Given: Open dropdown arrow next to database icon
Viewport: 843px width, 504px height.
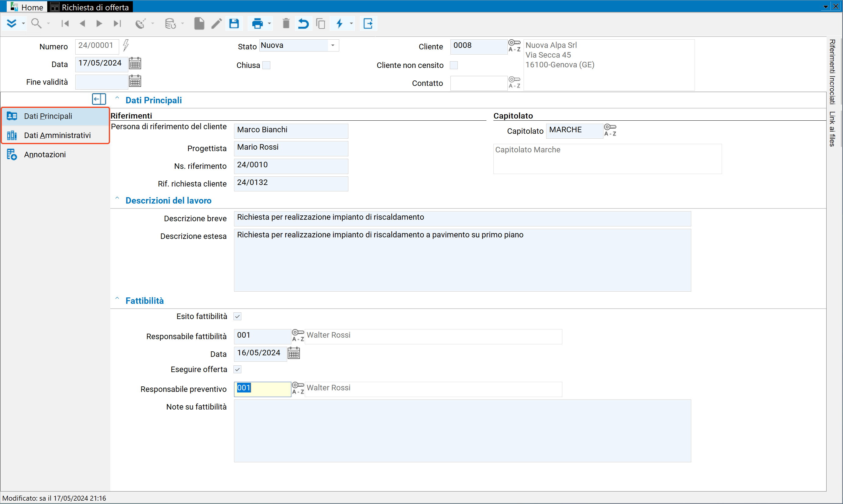Looking at the screenshot, I should tap(182, 23).
